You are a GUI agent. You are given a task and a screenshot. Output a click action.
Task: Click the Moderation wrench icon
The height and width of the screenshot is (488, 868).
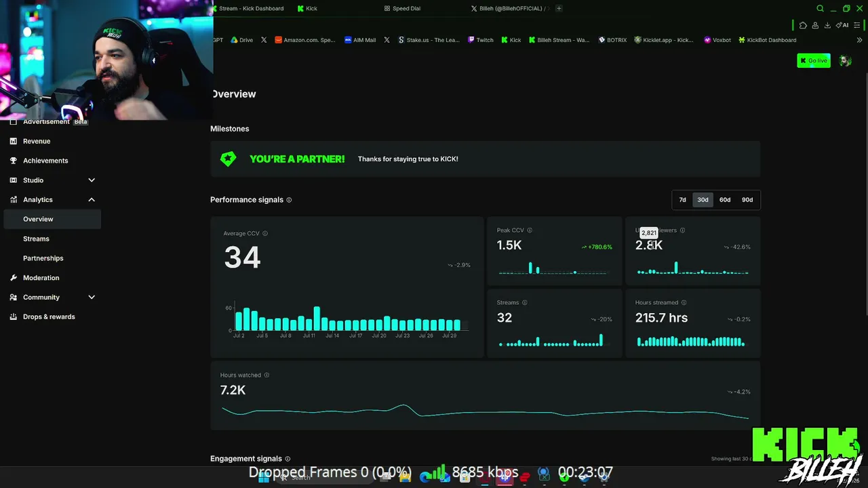coord(14,278)
